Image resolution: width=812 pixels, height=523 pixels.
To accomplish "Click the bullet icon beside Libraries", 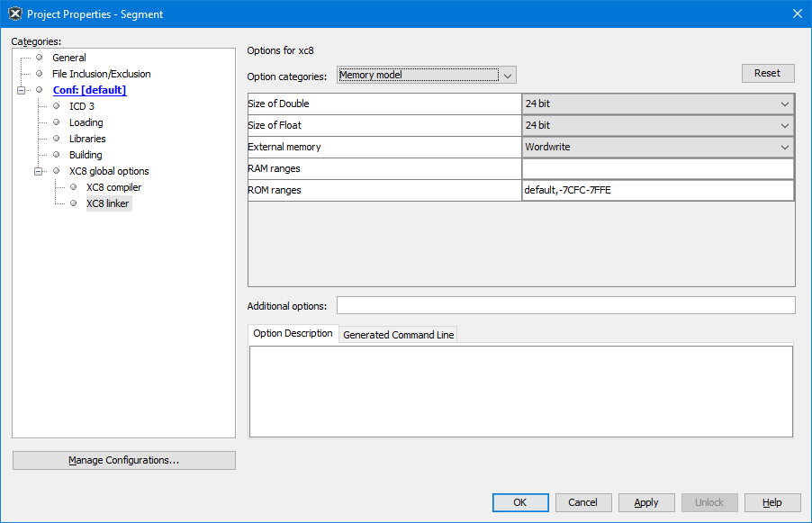I will 57,139.
